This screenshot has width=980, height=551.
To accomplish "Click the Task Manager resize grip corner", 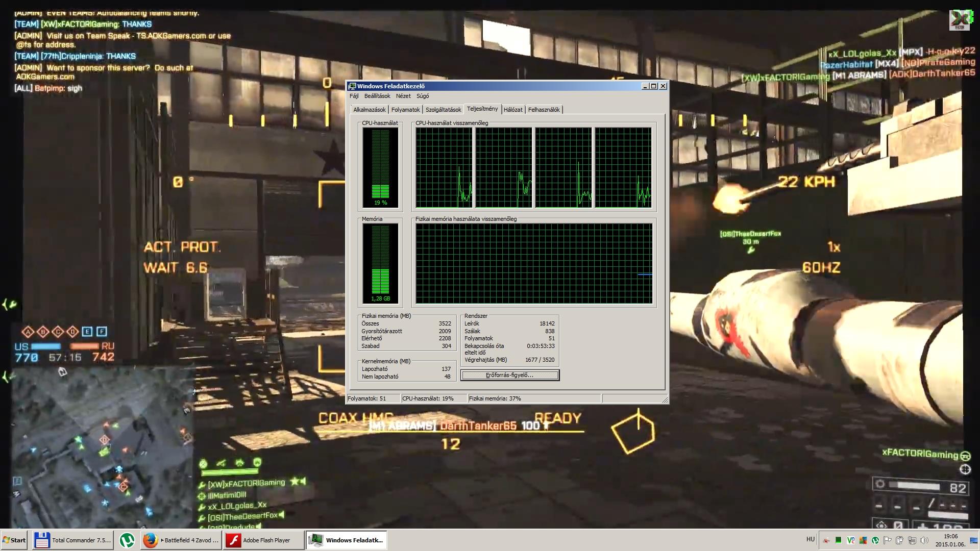I will coord(664,399).
